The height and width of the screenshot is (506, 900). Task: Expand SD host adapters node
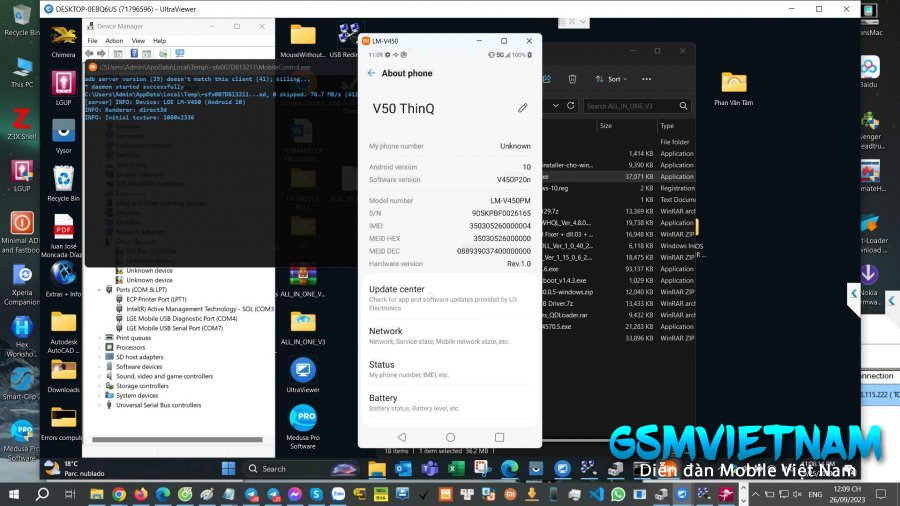coord(100,357)
